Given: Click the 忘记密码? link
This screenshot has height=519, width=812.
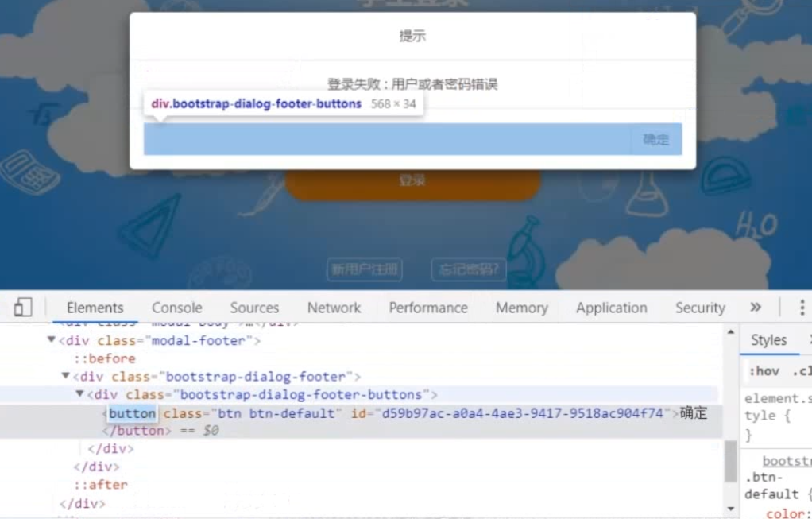Looking at the screenshot, I should point(468,269).
